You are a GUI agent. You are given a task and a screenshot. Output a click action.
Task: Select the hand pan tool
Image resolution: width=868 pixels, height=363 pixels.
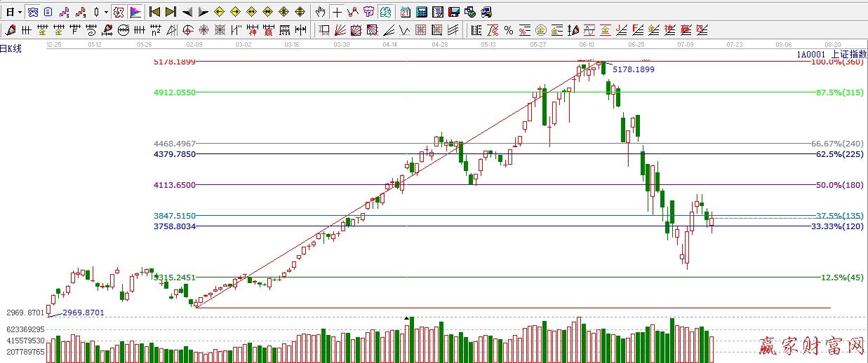[x=321, y=12]
